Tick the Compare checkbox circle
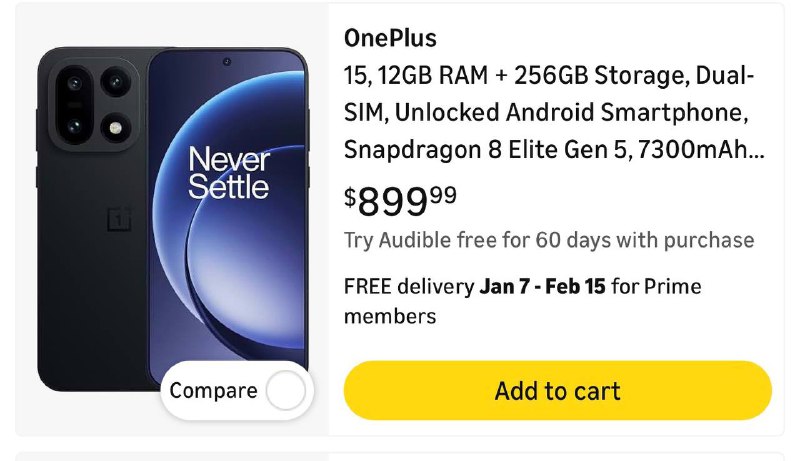 [x=286, y=391]
